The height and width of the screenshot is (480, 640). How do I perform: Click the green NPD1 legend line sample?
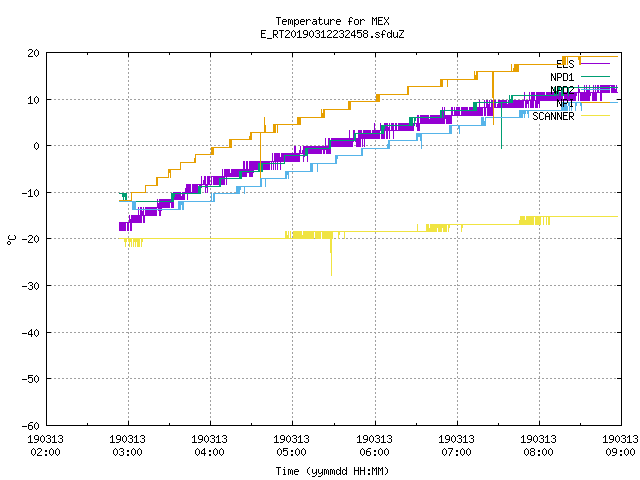595,76
